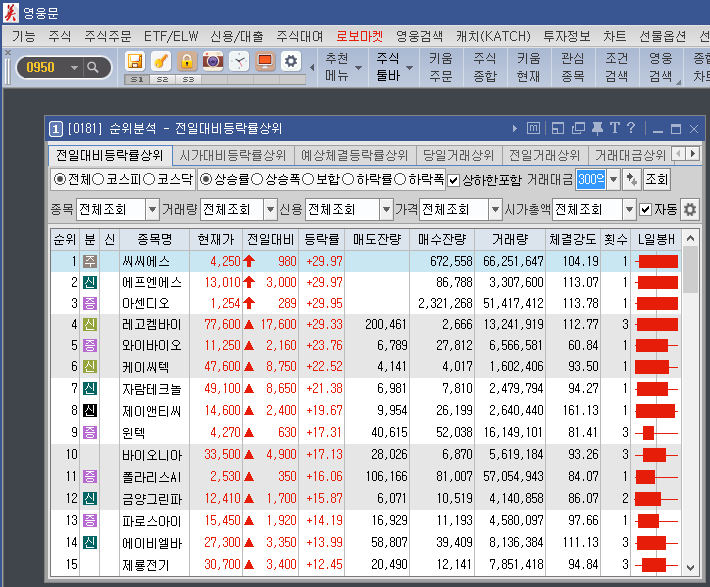Sort by the 등락률 column header
Screen dimensions: 710x587
click(321, 239)
